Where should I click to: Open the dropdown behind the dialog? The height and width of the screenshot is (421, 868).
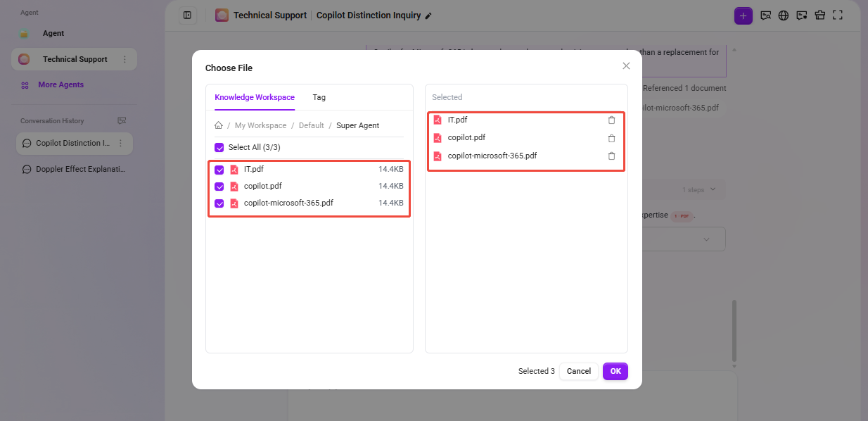(x=706, y=239)
